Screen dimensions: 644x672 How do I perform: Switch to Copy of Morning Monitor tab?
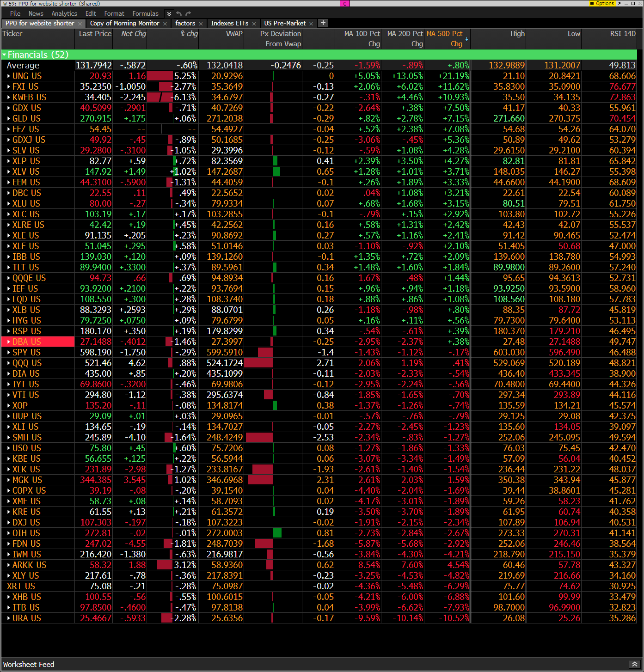pos(124,23)
